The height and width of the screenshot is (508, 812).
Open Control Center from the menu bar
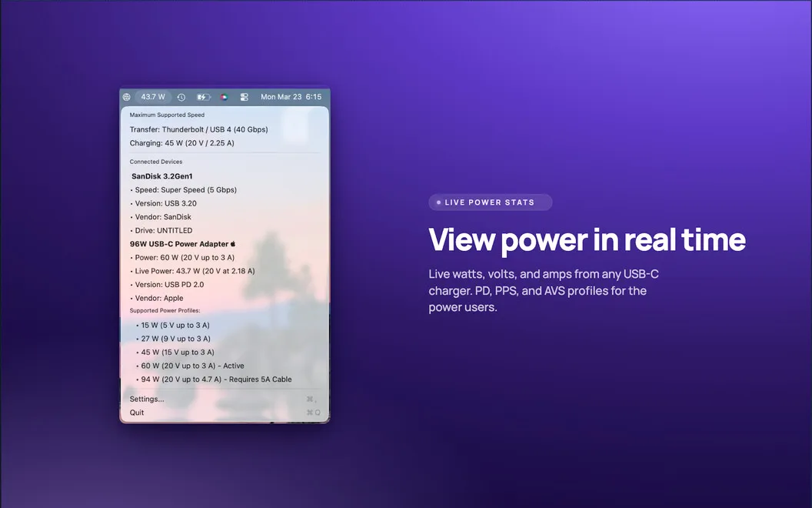tap(245, 97)
